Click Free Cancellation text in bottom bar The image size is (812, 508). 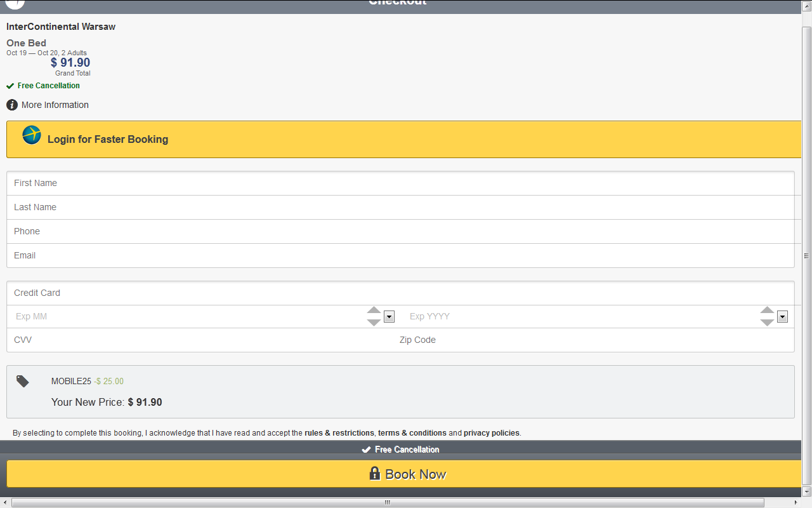[407, 450]
